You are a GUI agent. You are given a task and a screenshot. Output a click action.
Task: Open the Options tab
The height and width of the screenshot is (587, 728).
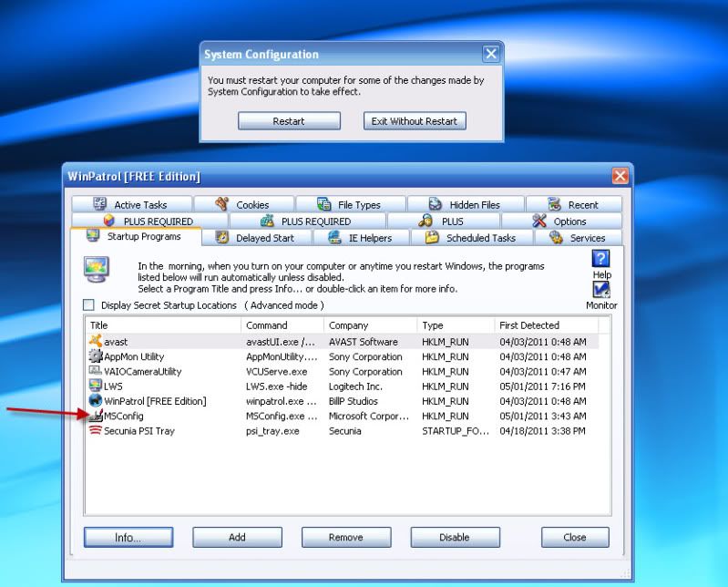561,221
